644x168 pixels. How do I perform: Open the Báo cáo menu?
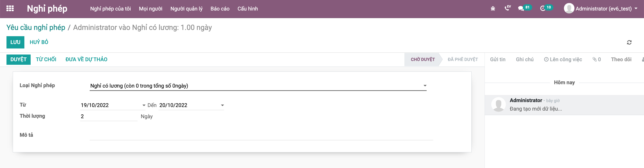(x=220, y=9)
